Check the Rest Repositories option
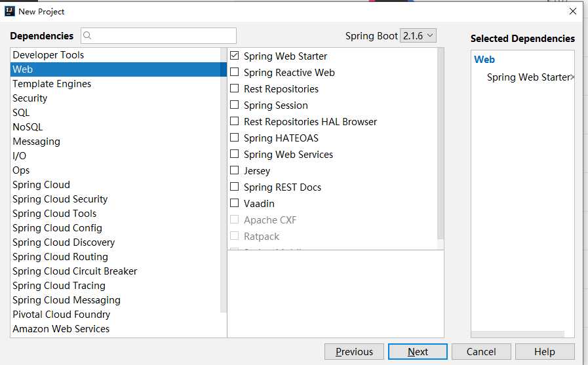588x365 pixels. [235, 88]
